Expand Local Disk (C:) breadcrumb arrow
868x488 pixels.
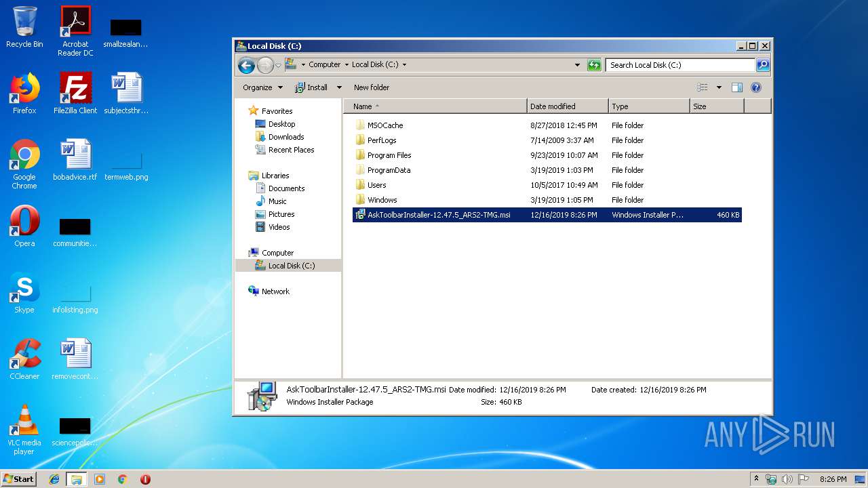click(404, 65)
